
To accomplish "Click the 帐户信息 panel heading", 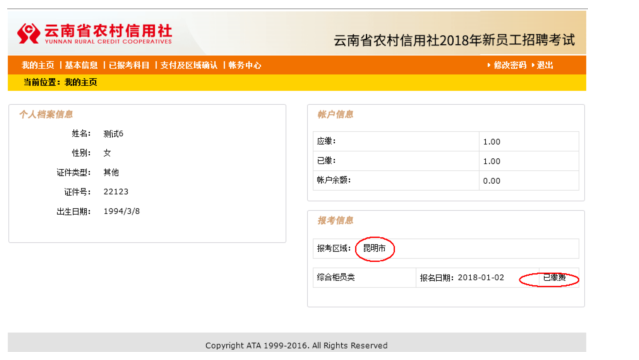I will pos(335,115).
